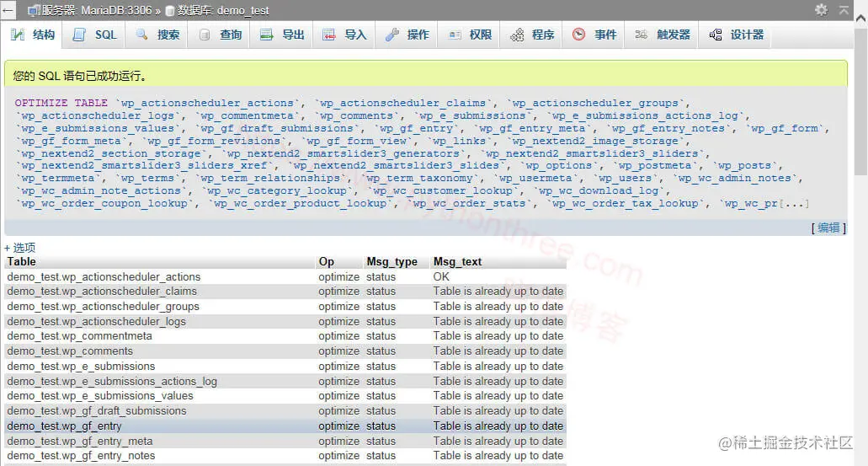Open the 搜索 tab
The height and width of the screenshot is (466, 868).
point(157,35)
